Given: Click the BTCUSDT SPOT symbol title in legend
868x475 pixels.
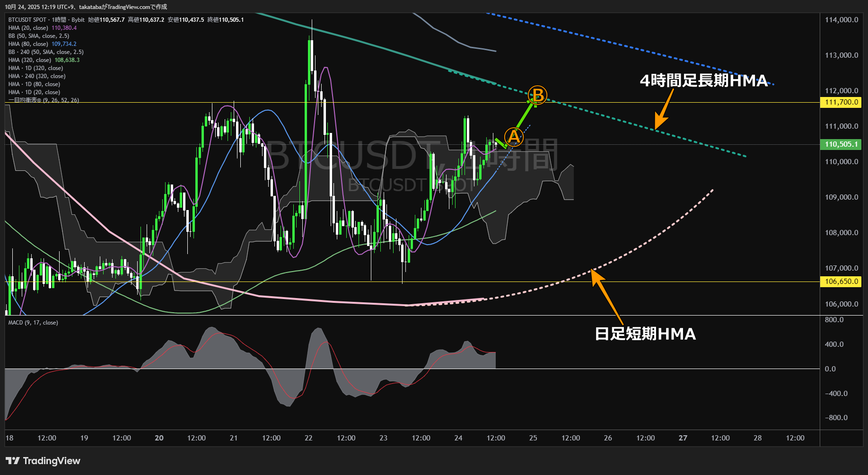Looking at the screenshot, I should 27,20.
